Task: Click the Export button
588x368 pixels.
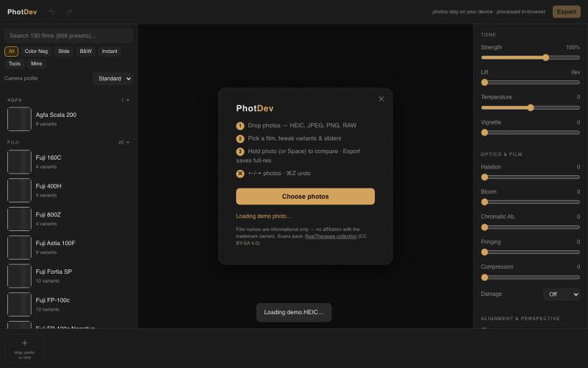Action: 566,12
